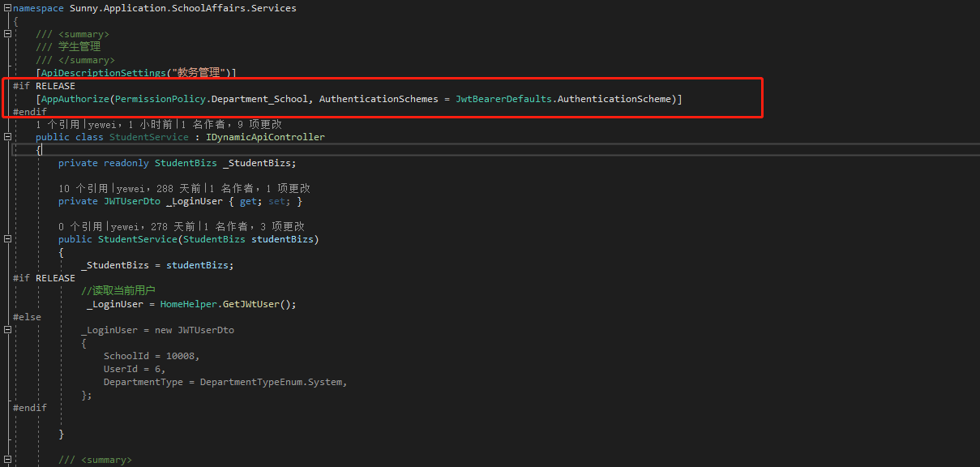Open the '0 个引用' CodeLens link
The width and height of the screenshot is (980, 467).
coord(81,227)
